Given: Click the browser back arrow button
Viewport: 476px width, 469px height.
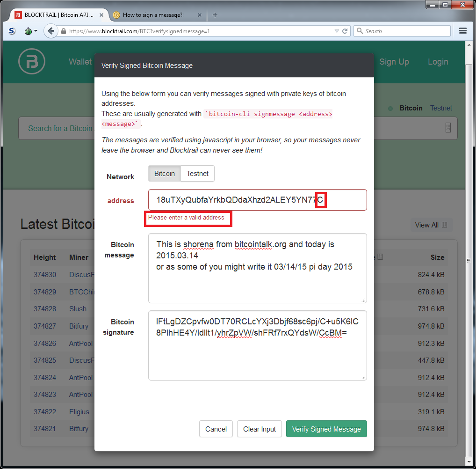Looking at the screenshot, I should coord(50,31).
